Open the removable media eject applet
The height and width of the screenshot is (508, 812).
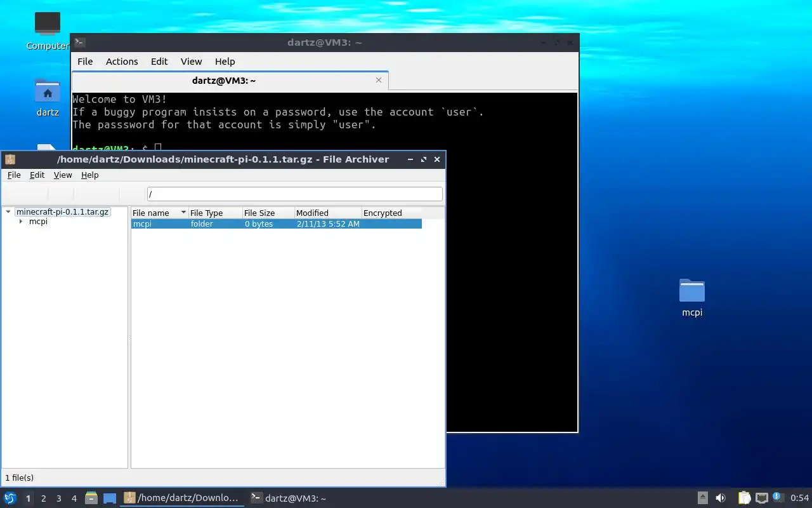[x=703, y=498]
